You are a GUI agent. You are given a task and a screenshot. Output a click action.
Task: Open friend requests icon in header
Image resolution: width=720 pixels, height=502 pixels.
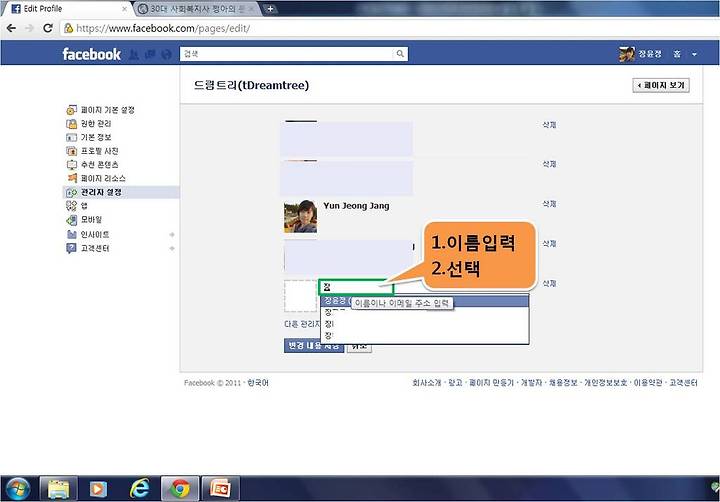click(x=134, y=54)
